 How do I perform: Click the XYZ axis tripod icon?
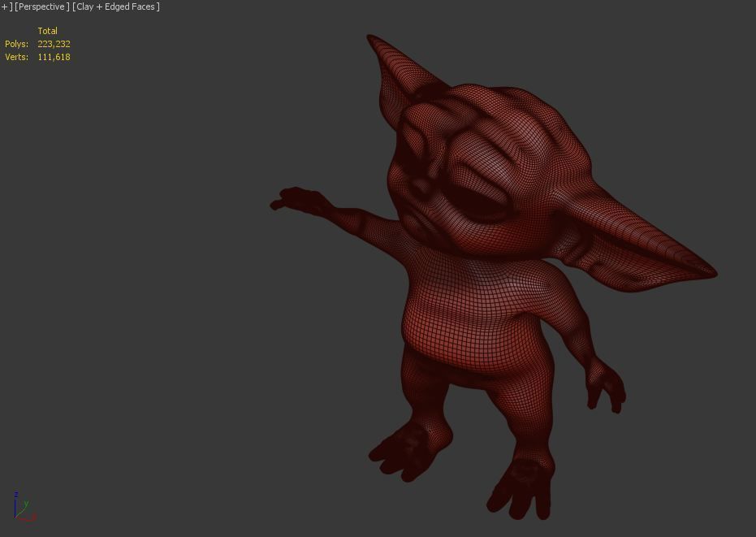(x=24, y=507)
